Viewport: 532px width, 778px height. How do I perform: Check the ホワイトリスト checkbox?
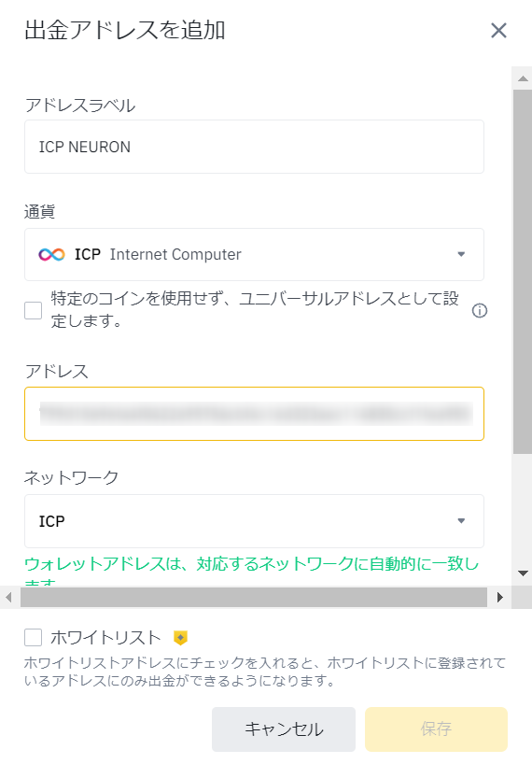[x=34, y=638]
